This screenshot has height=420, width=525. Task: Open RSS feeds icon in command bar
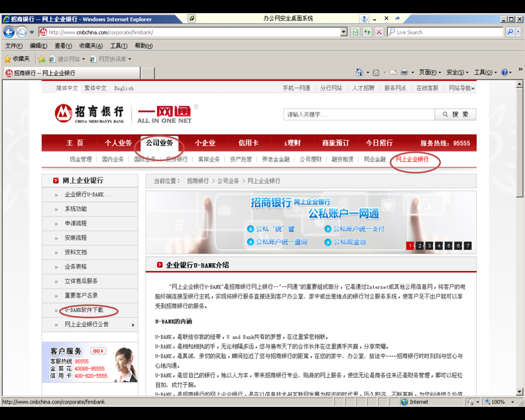tap(376, 73)
